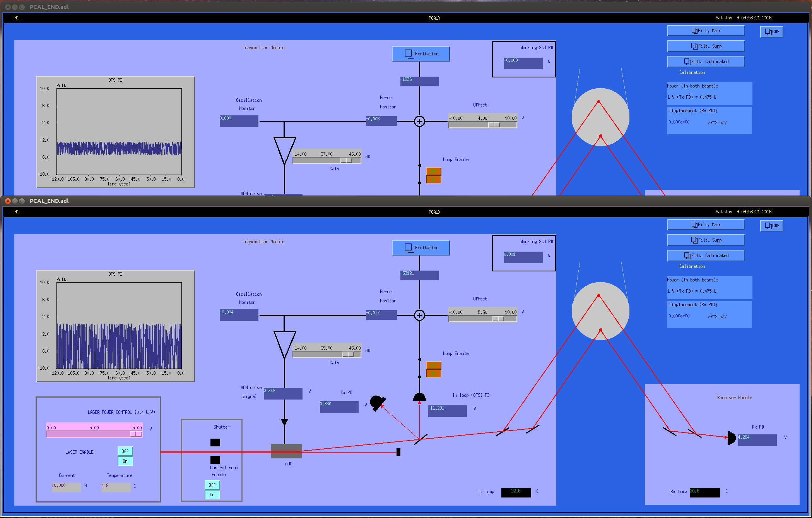Open PCALY Filt. Calibrated menu button
The height and width of the screenshot is (518, 812).
pos(706,62)
